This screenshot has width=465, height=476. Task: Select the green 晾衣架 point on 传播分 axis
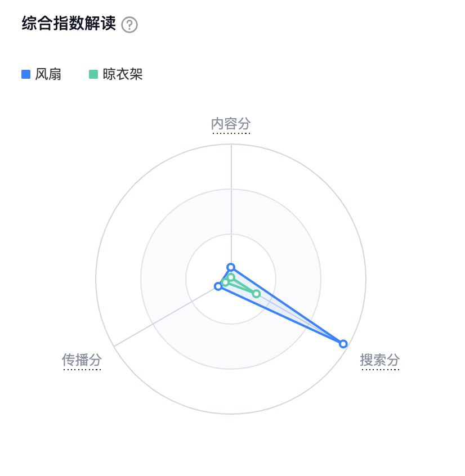tap(225, 282)
